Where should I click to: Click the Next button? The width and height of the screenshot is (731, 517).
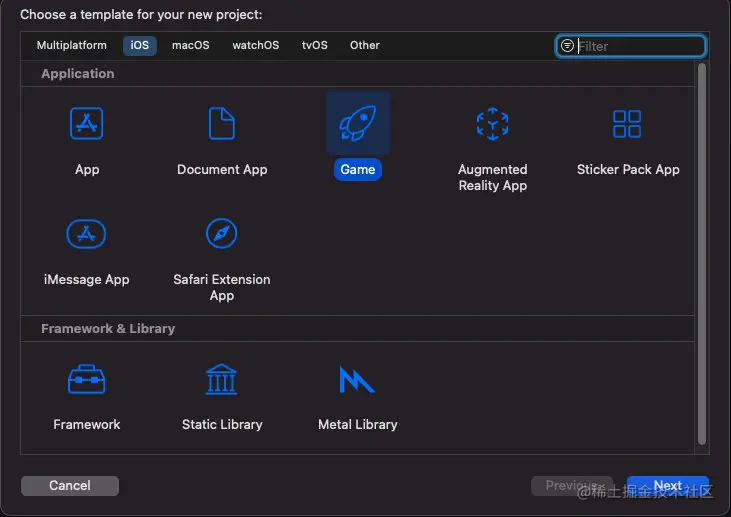pos(668,485)
